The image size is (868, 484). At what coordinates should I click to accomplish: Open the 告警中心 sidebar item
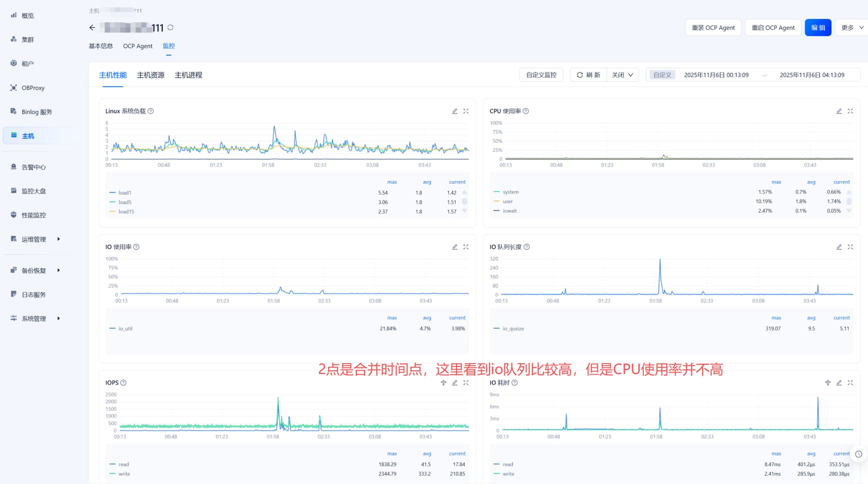point(33,167)
